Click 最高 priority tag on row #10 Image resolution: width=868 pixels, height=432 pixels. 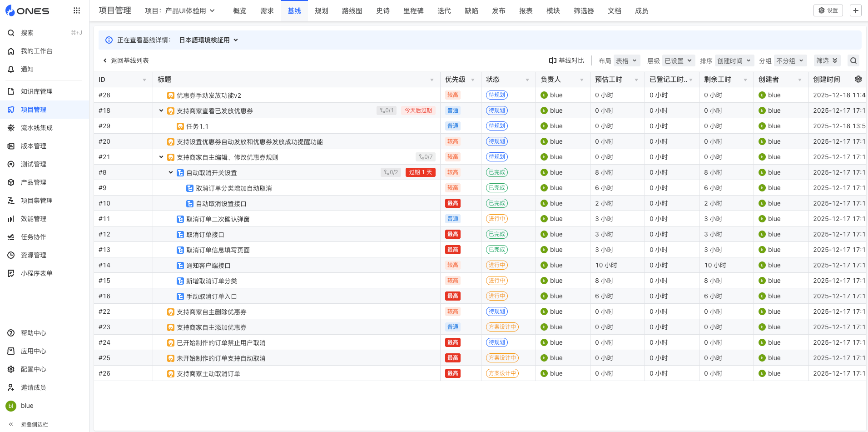pyautogui.click(x=453, y=203)
